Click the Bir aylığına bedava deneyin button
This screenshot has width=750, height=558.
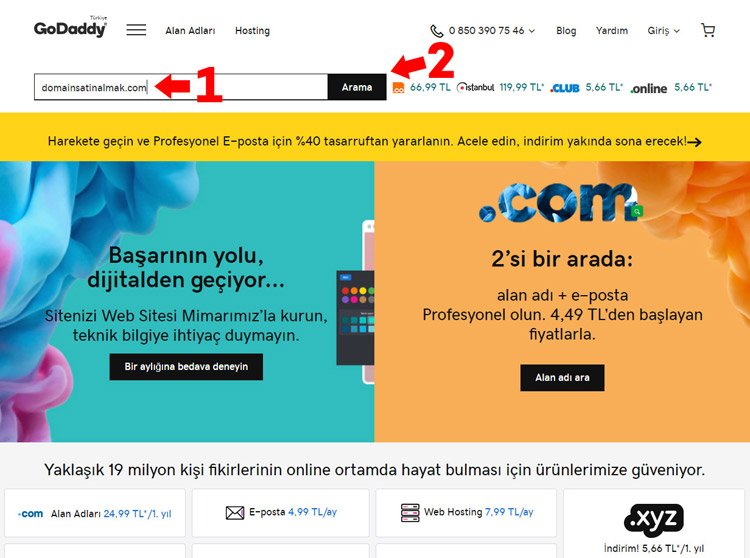186,367
